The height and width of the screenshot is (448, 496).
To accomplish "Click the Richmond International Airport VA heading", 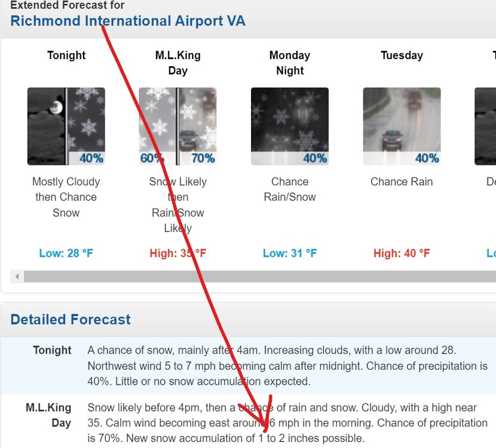I will (128, 21).
